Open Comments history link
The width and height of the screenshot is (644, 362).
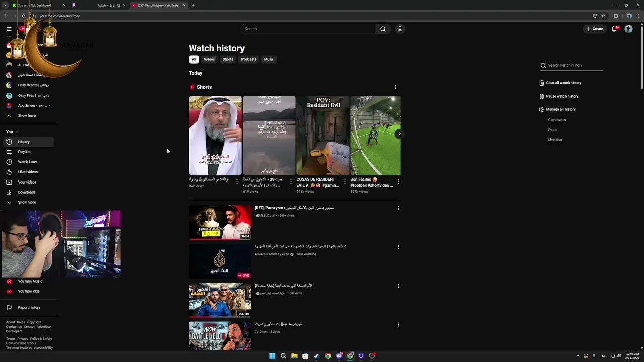tap(557, 120)
